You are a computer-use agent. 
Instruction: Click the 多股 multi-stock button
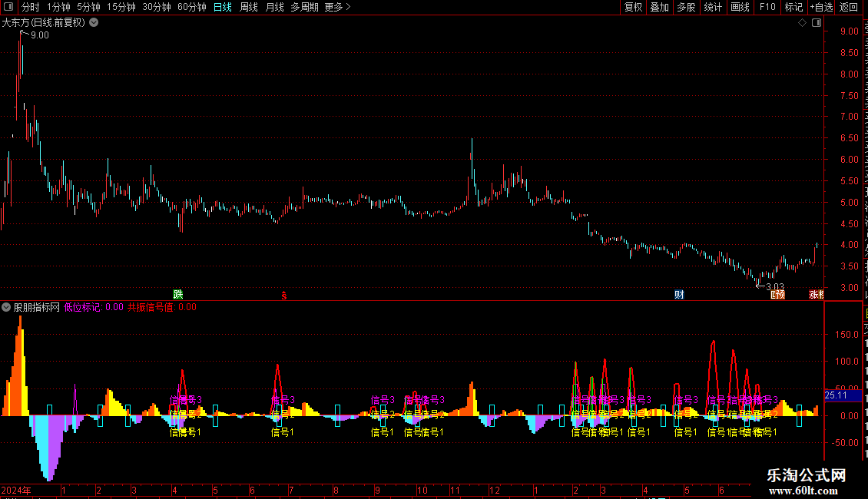coord(686,7)
